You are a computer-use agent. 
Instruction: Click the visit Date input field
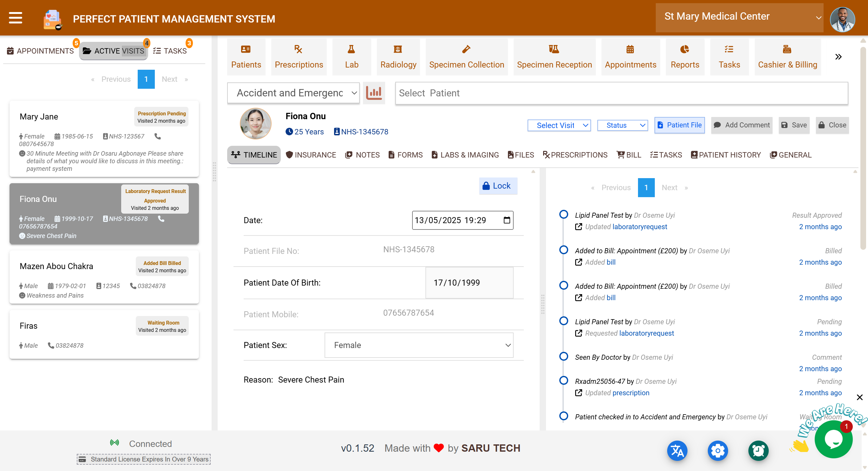(462, 220)
